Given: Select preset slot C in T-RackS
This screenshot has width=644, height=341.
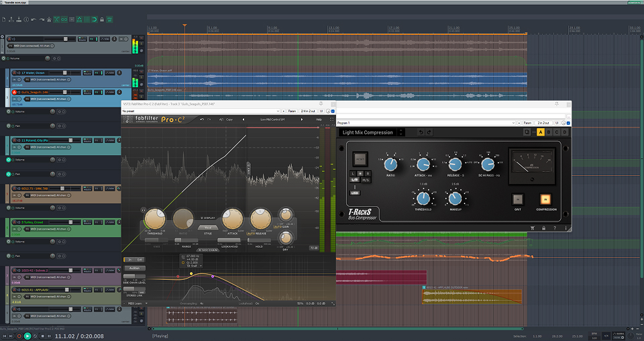Looking at the screenshot, I should click(x=557, y=132).
